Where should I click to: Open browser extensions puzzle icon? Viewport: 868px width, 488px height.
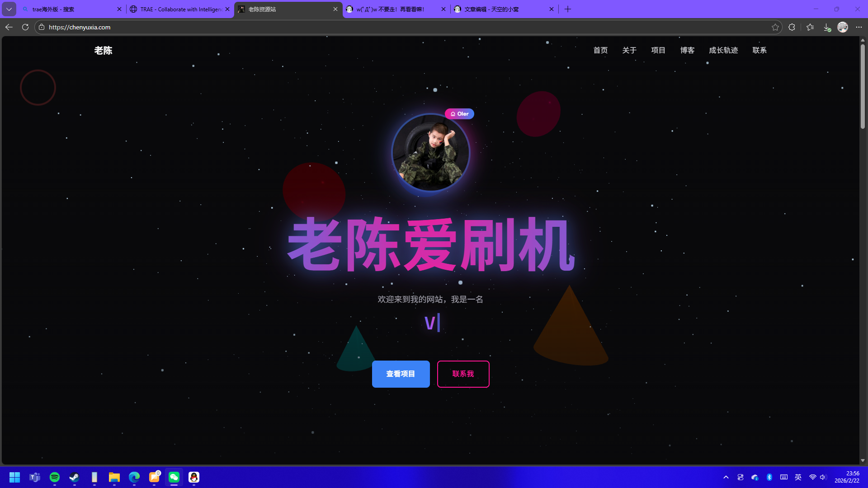click(792, 27)
